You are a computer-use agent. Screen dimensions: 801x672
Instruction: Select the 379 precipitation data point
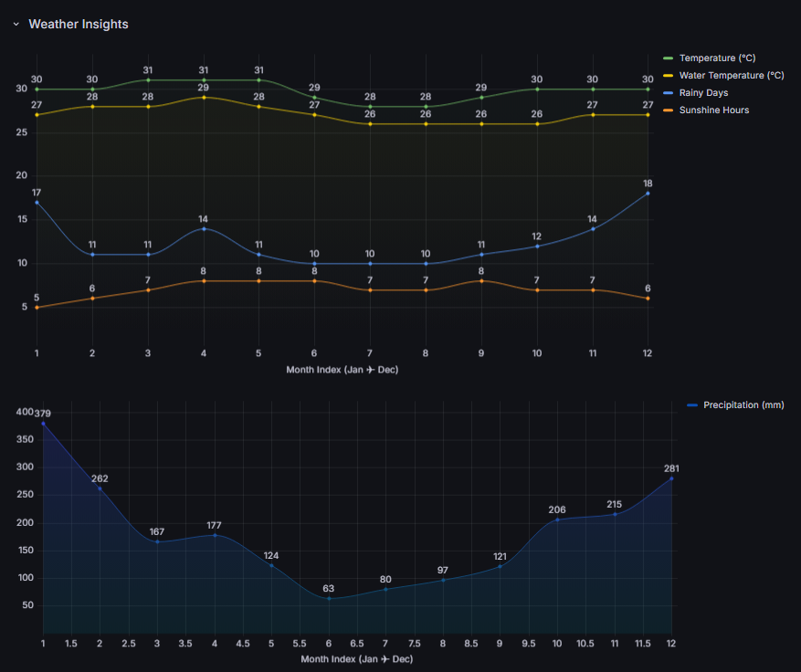(x=43, y=424)
